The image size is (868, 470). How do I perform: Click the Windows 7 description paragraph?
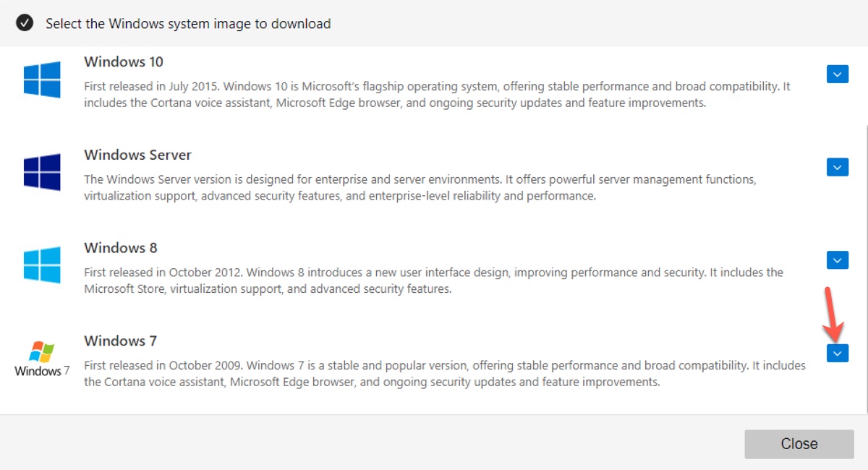(x=444, y=374)
